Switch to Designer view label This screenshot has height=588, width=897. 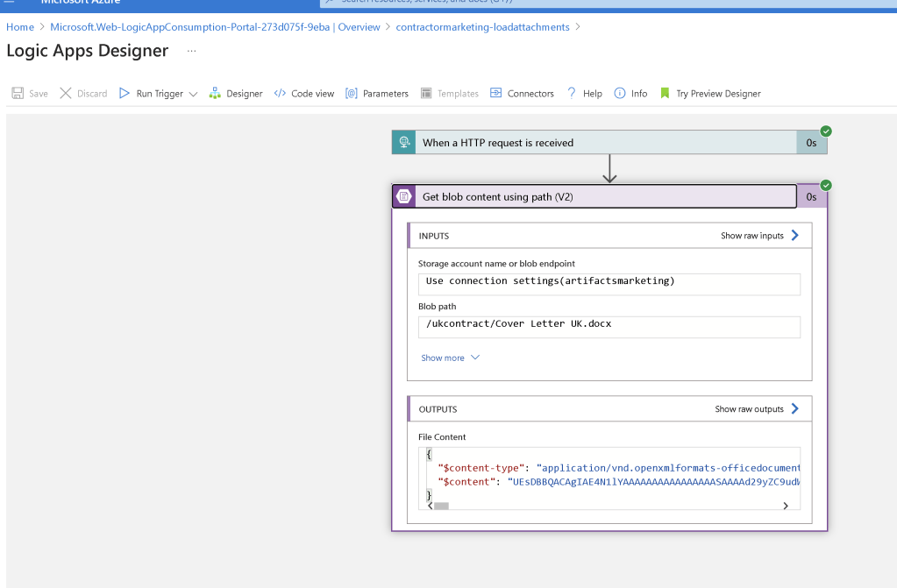(245, 94)
